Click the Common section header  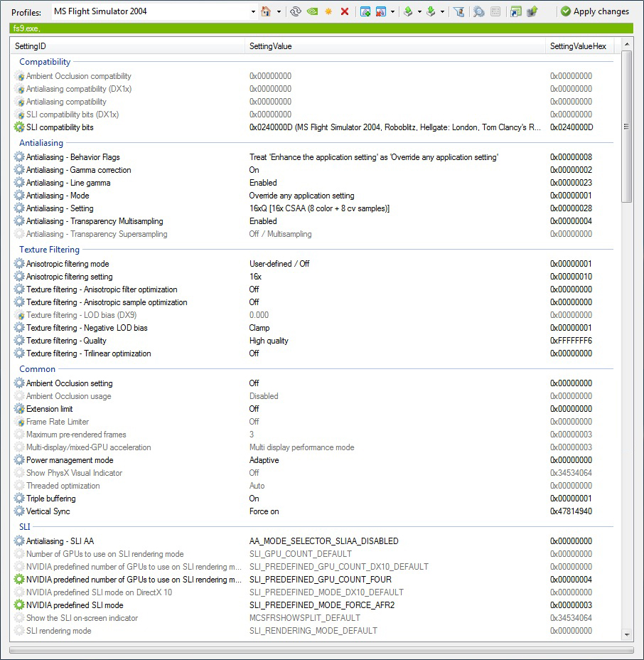pos(38,369)
